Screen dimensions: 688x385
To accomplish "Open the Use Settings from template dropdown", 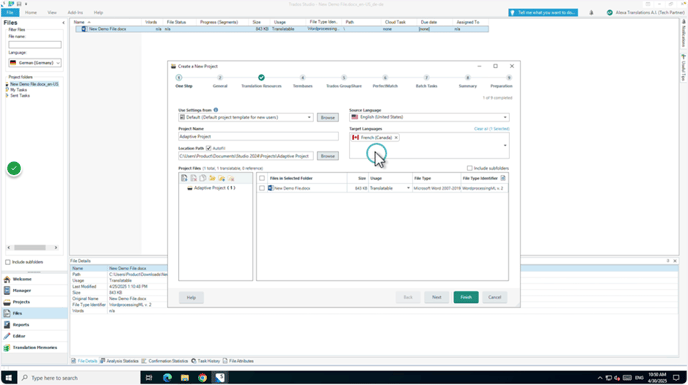I will (x=309, y=118).
